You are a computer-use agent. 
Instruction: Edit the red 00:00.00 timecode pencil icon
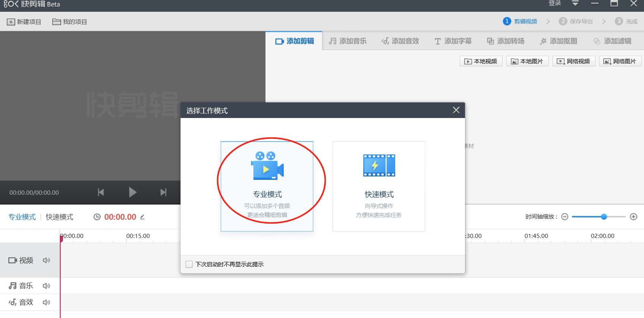[x=142, y=217]
